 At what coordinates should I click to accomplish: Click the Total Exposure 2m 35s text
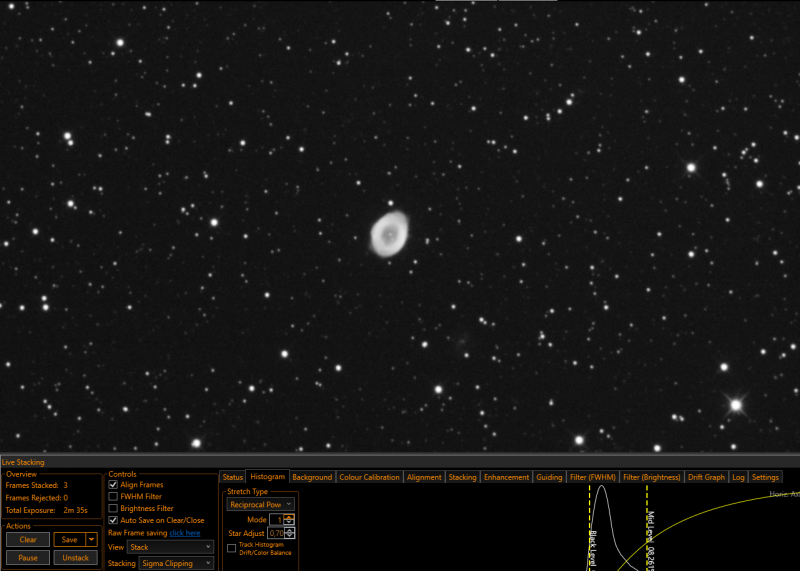[x=46, y=510]
